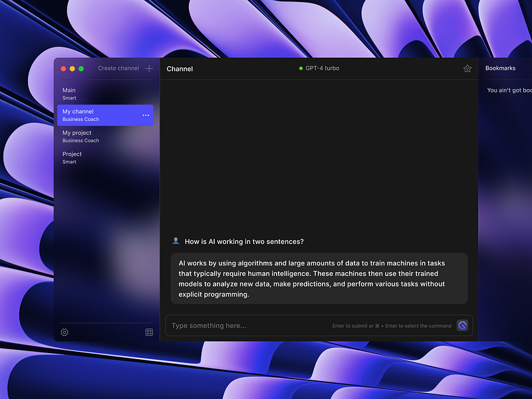Select the My channel entry
Viewport: 532px width, 399px height.
click(x=105, y=115)
